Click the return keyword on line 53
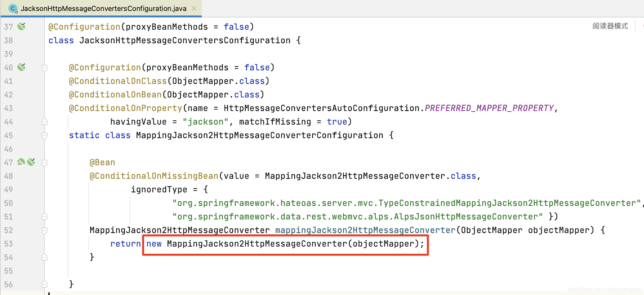 [126, 244]
